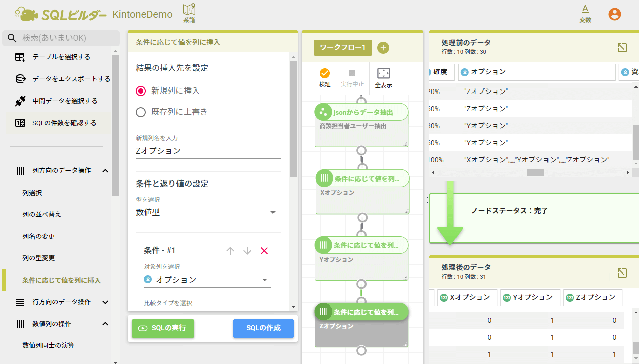Select 新規列に挿入 radio option
Viewport: 639px width, 364px height.
coord(141,91)
